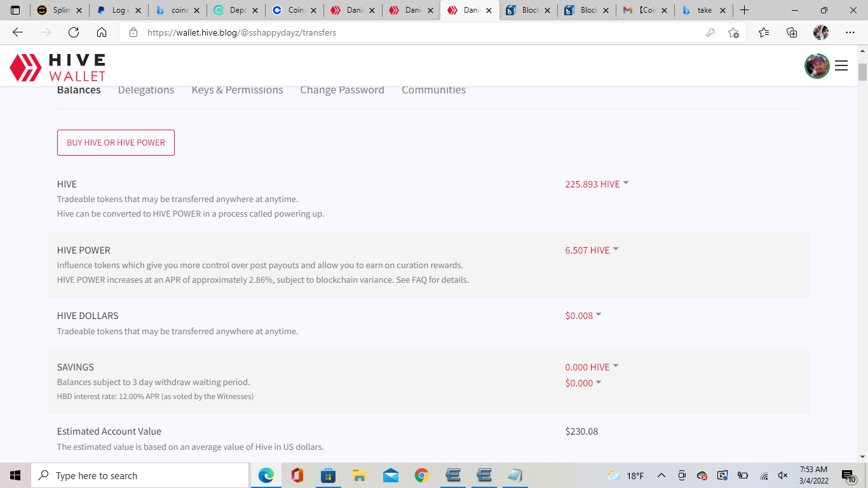Viewport: 868px width, 488px height.
Task: Switch to the Bing 'take' tab
Action: (702, 10)
